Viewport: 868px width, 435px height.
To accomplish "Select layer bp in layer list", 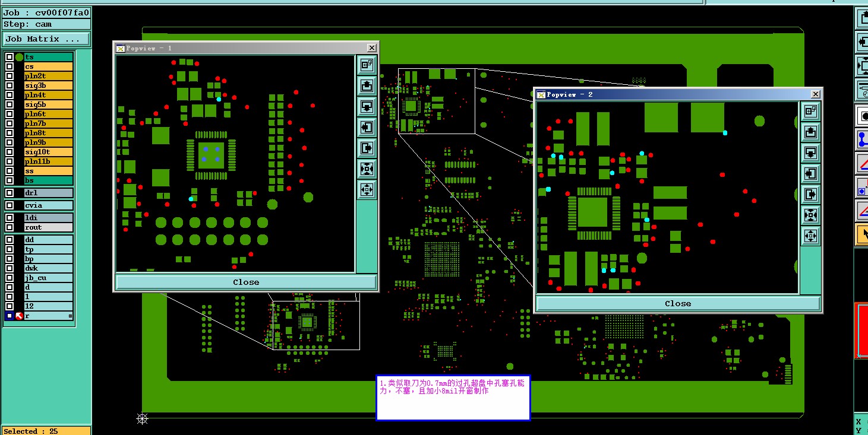I will pos(49,259).
